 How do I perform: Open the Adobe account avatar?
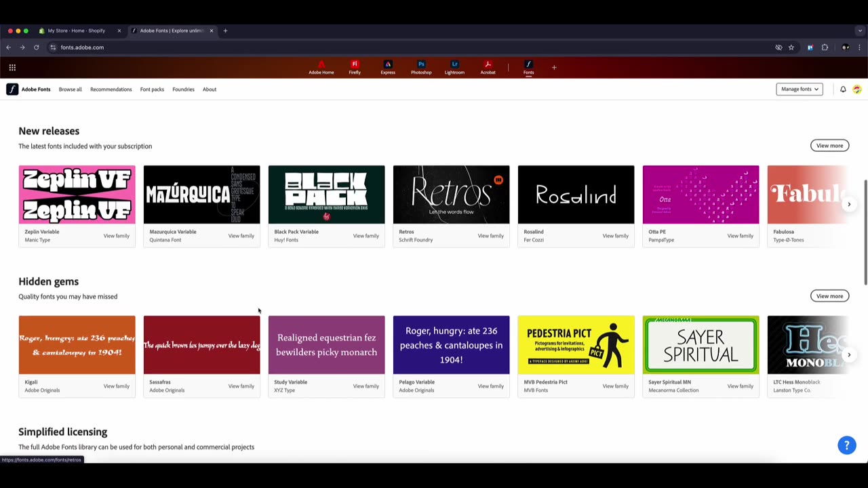(x=857, y=89)
